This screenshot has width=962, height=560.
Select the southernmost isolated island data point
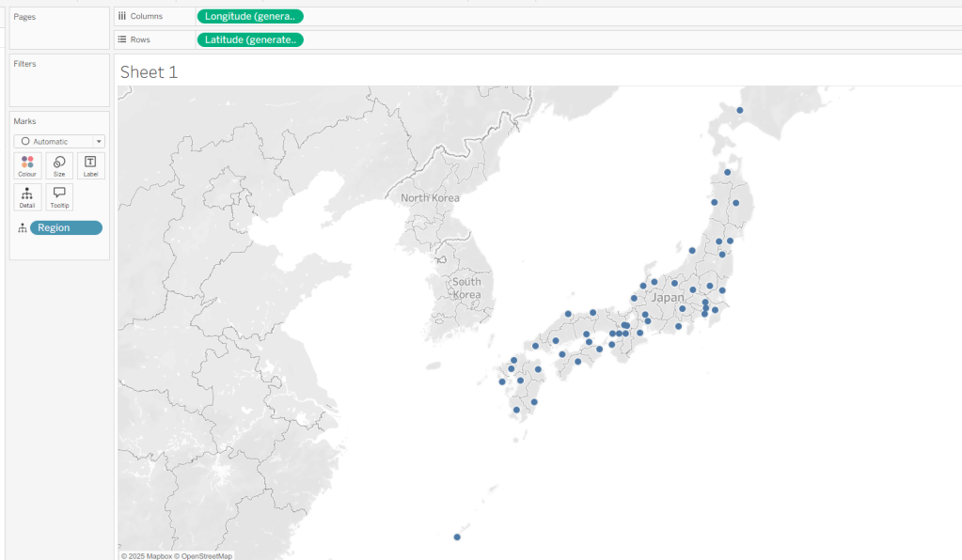457,537
